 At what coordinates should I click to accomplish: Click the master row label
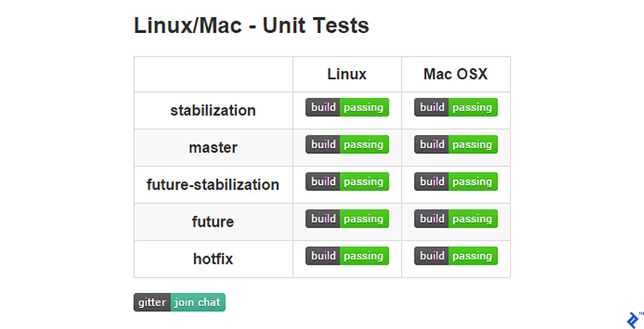click(213, 147)
